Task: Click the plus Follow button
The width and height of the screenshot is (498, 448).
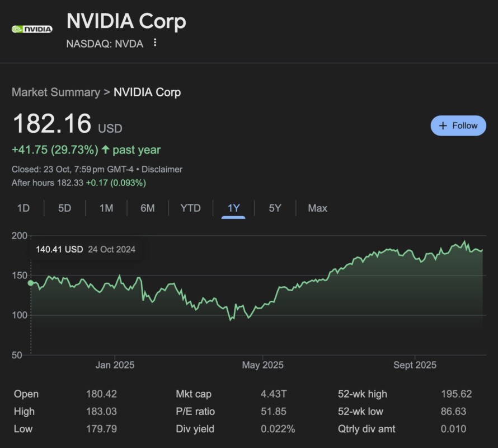Action: click(458, 125)
